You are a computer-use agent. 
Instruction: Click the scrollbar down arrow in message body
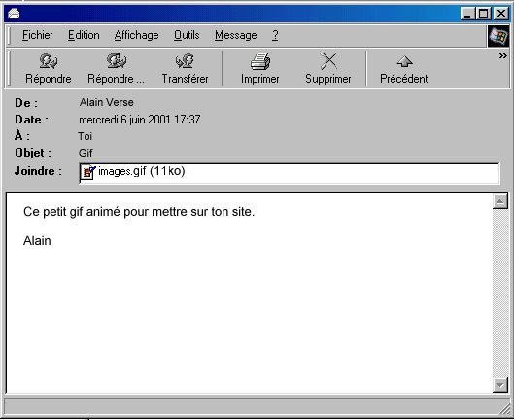coord(499,385)
